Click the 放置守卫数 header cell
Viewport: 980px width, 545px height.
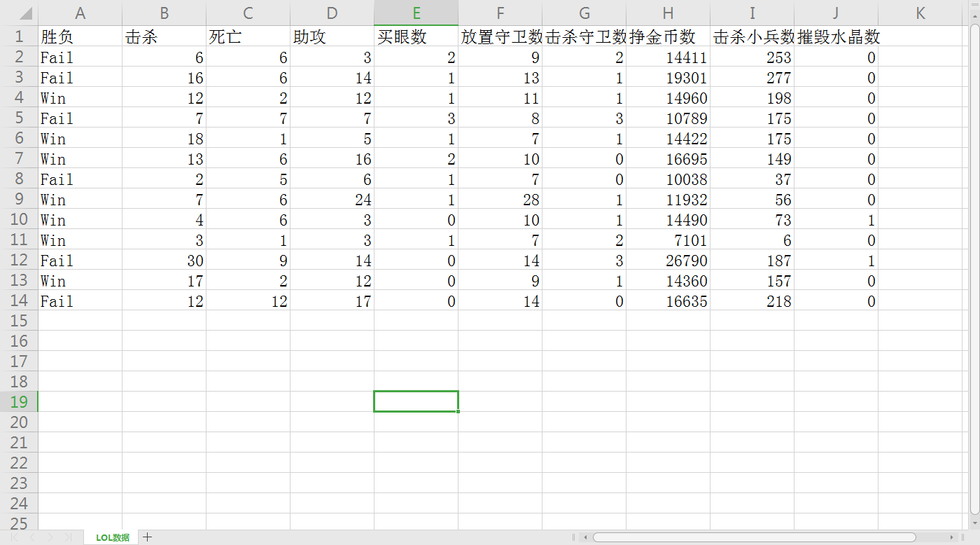pos(500,36)
